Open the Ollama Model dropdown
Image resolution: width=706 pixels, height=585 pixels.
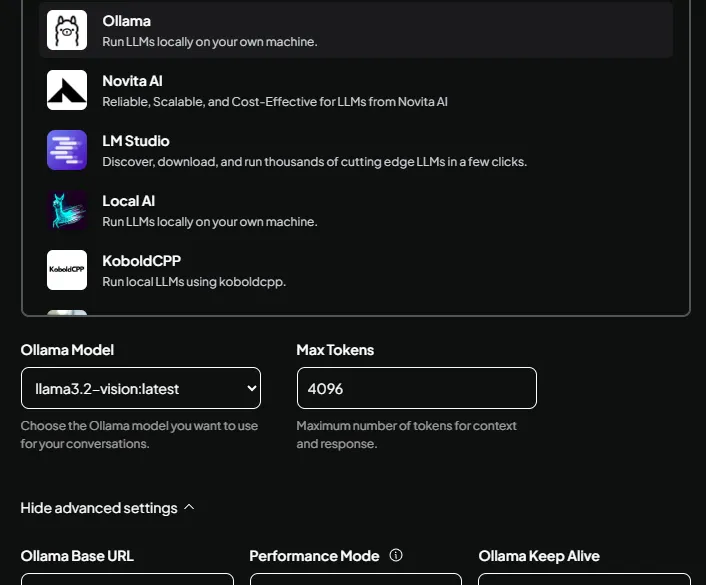click(x=141, y=388)
